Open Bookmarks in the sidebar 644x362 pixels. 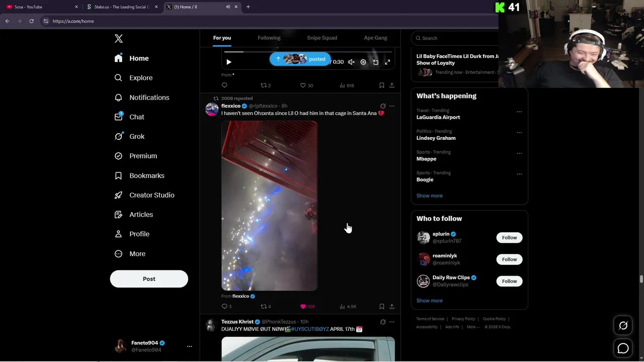pyautogui.click(x=139, y=175)
